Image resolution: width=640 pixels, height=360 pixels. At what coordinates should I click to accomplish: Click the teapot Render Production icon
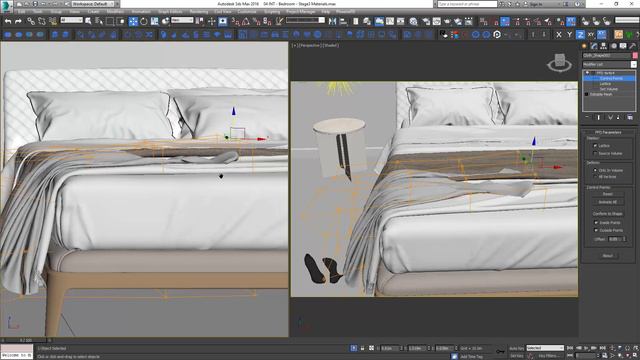(x=448, y=21)
